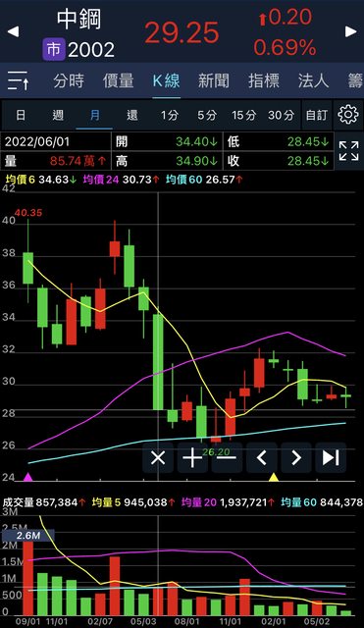Open chart settings gear icon

click(348, 115)
